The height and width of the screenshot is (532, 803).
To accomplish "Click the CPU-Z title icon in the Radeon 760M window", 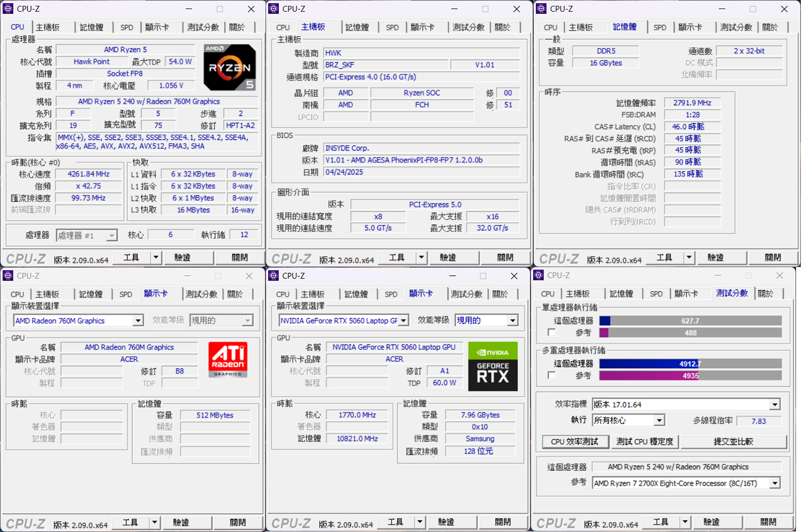I will coord(8,276).
